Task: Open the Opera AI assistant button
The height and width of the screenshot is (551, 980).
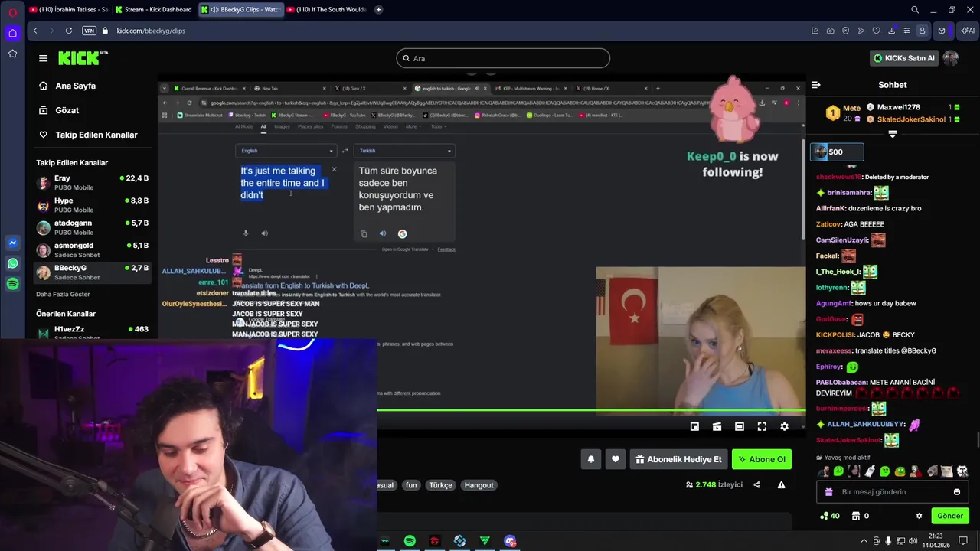Action: tap(968, 31)
